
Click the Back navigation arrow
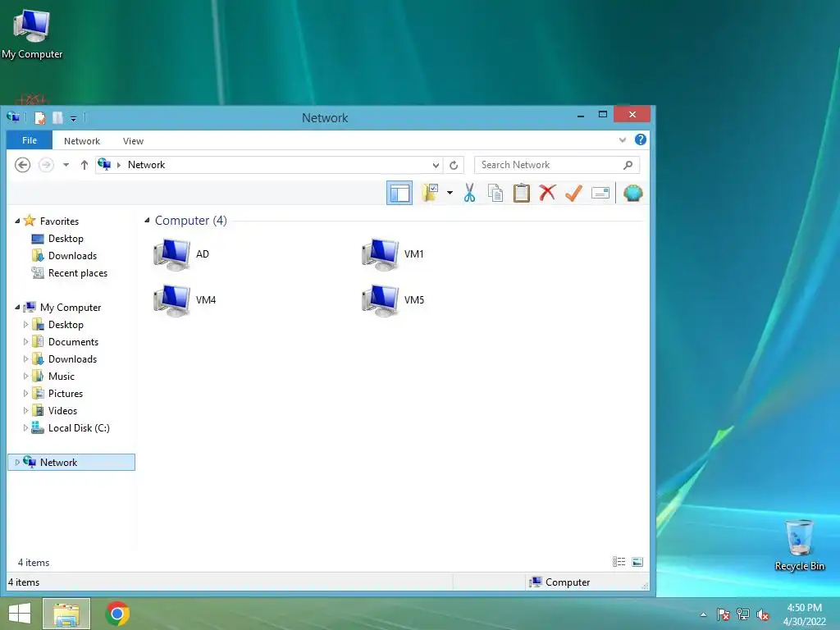click(22, 164)
